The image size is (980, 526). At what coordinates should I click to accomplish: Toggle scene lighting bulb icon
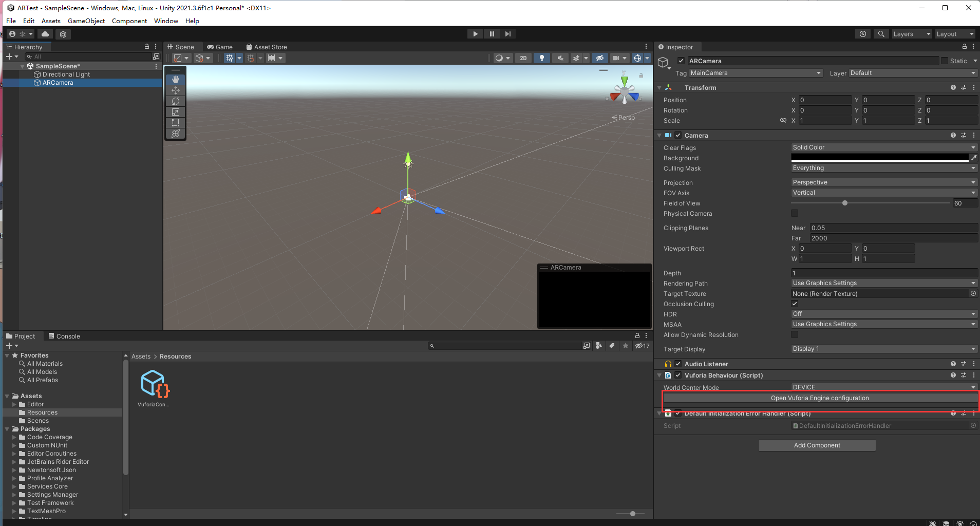[x=541, y=58]
